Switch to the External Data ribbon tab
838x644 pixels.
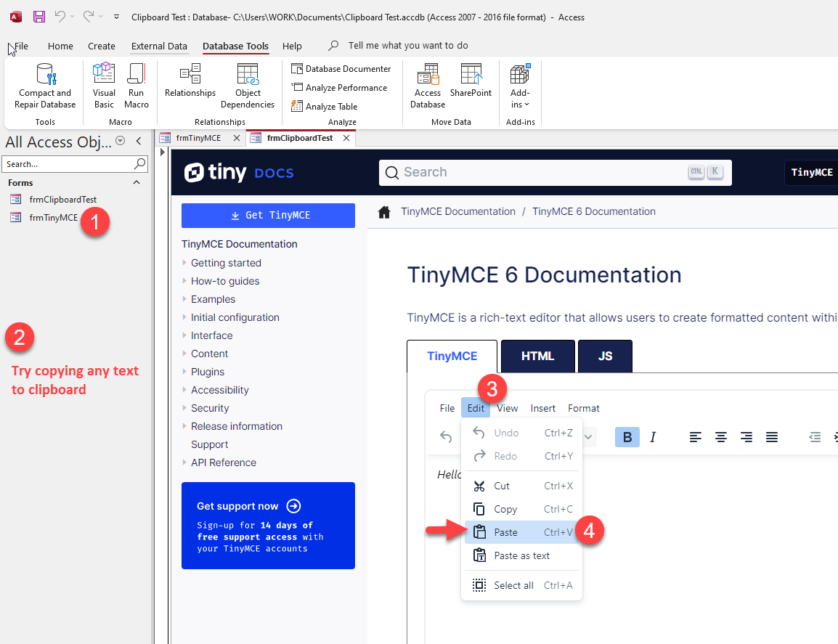point(159,46)
